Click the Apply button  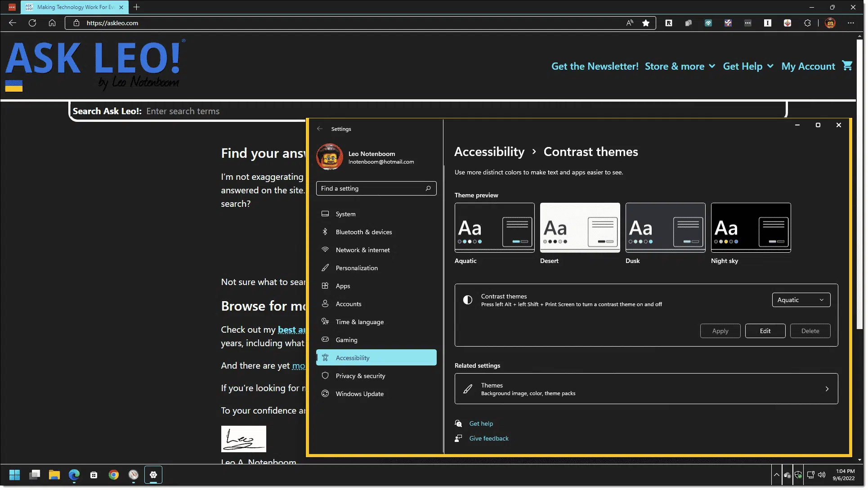[x=720, y=331]
